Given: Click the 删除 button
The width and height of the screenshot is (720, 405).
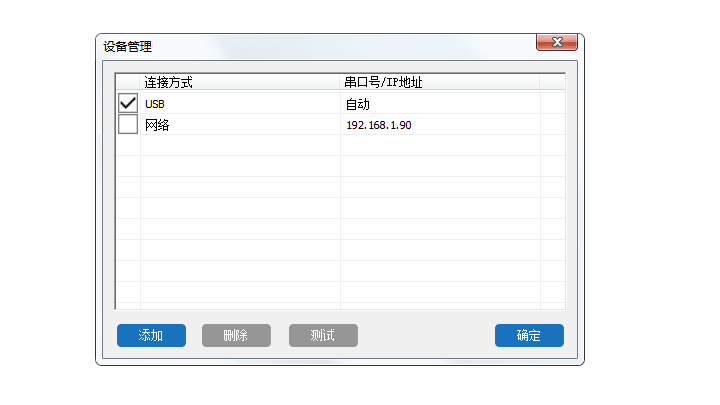Looking at the screenshot, I should coord(236,335).
